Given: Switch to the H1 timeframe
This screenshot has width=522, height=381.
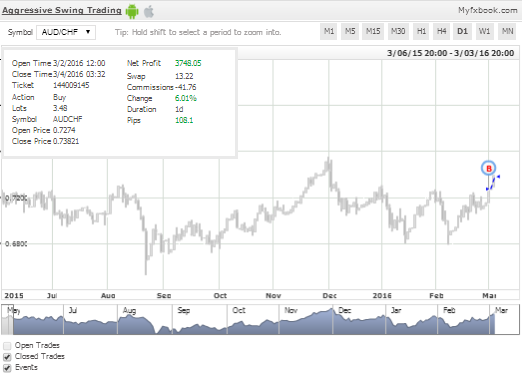Looking at the screenshot, I should coord(421,32).
